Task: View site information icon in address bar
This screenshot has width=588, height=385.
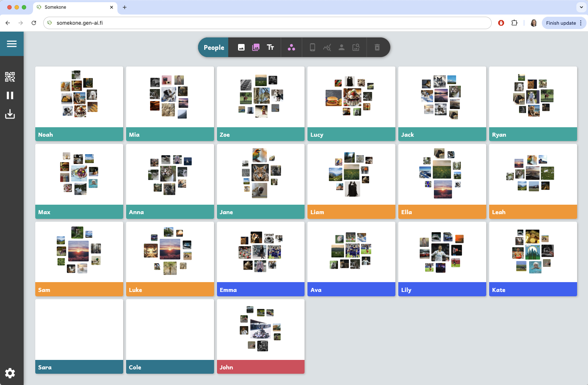Action: (x=50, y=23)
